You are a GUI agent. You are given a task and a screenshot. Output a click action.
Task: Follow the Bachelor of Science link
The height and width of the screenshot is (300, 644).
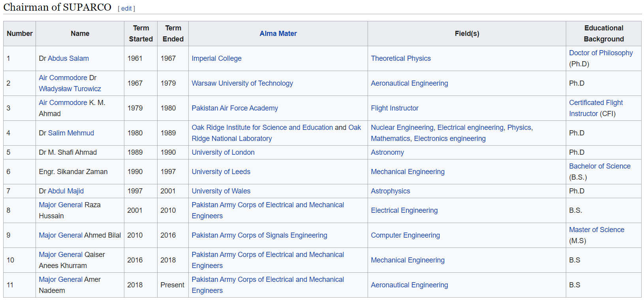click(x=599, y=166)
